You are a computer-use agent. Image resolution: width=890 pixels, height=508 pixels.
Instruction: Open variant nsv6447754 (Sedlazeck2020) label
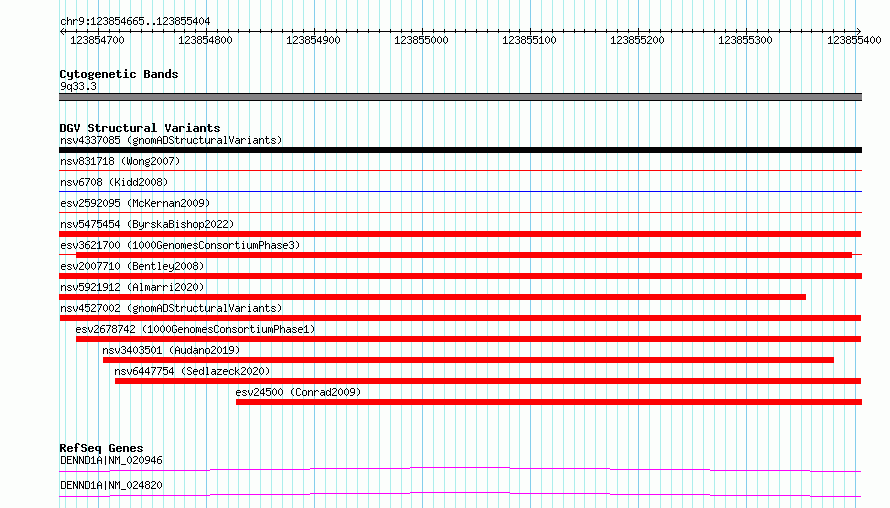(x=192, y=371)
